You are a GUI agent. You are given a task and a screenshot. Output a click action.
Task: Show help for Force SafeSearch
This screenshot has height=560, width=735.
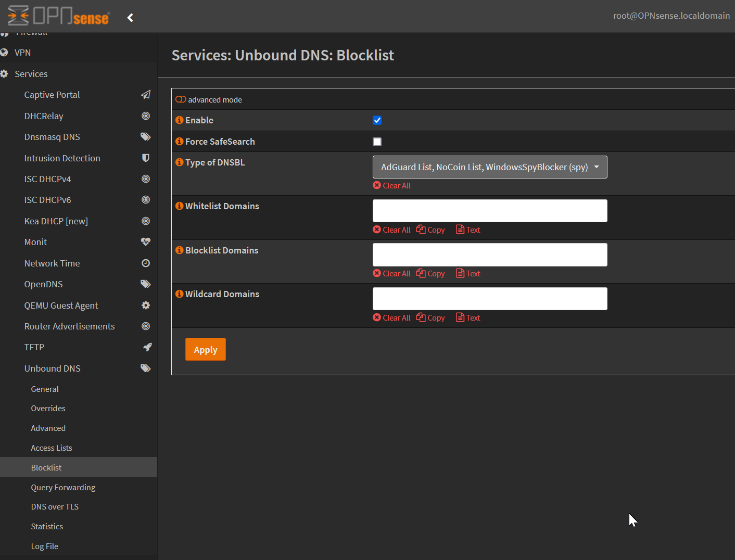180,142
